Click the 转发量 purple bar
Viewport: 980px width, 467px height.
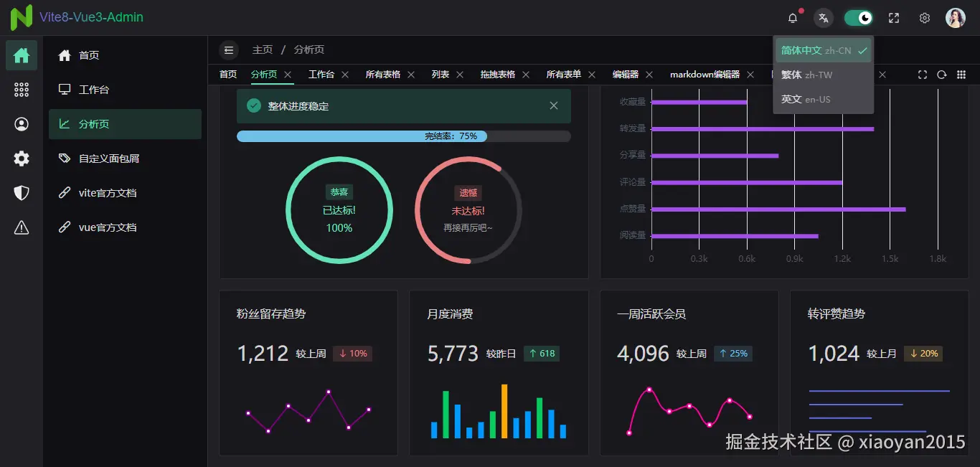click(x=763, y=129)
